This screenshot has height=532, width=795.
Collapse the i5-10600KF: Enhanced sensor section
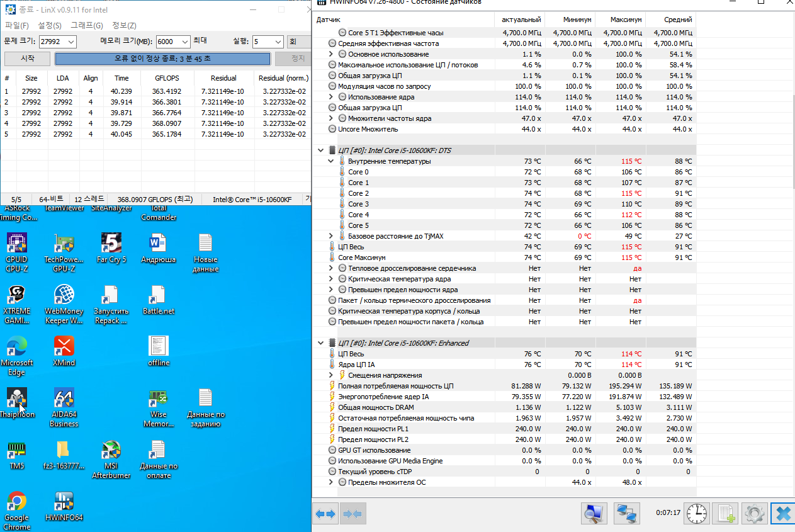coord(321,343)
